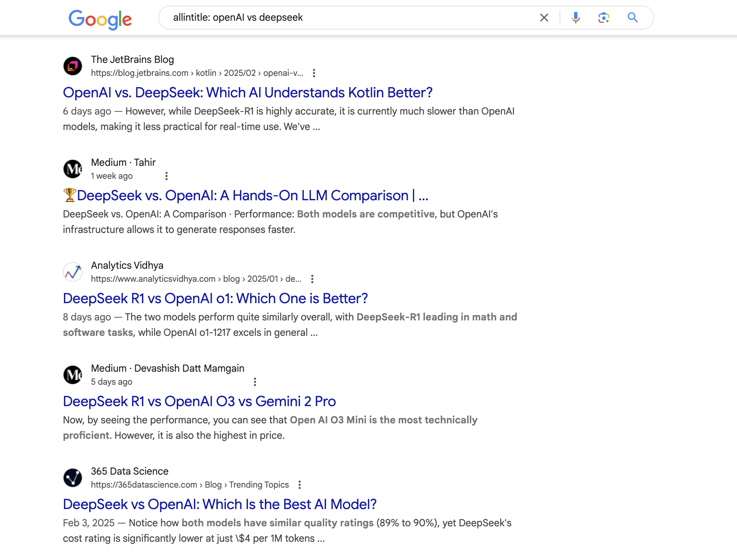This screenshot has height=560, width=737.
Task: Clear the search query with X
Action: tap(544, 18)
